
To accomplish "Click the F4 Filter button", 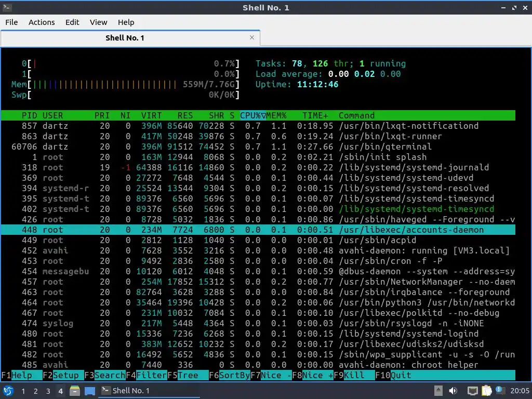I will point(147,375).
